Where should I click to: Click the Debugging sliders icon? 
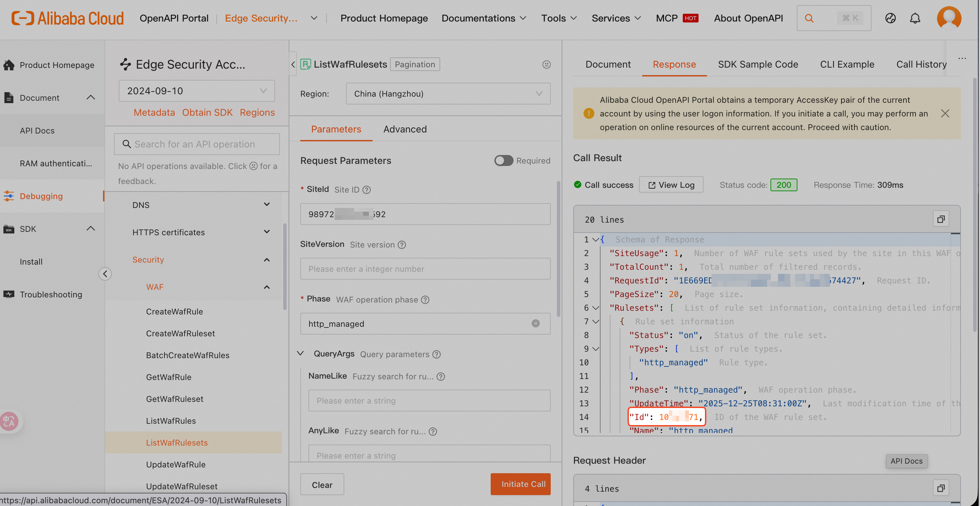tap(9, 196)
